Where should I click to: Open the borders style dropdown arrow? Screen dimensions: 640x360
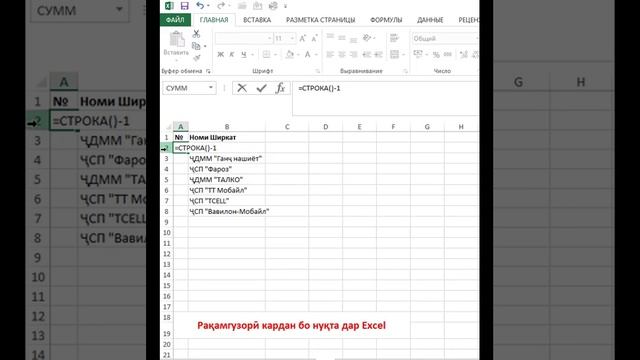(276, 54)
